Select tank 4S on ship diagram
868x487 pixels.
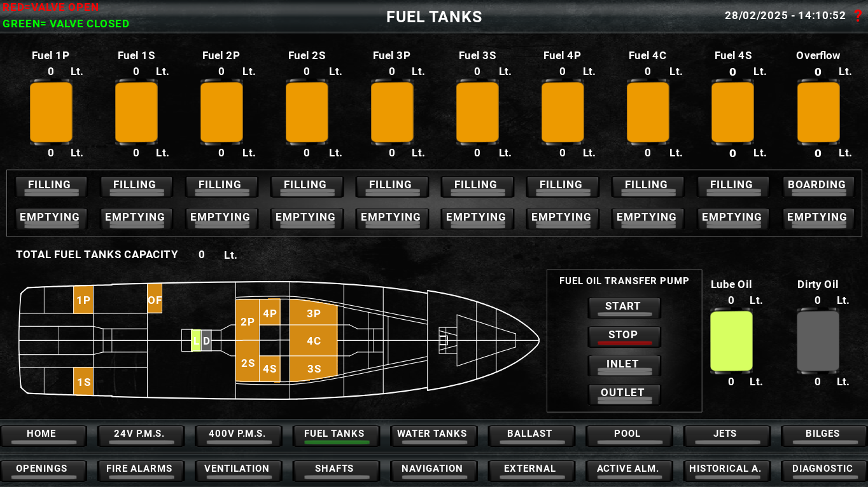(270, 369)
